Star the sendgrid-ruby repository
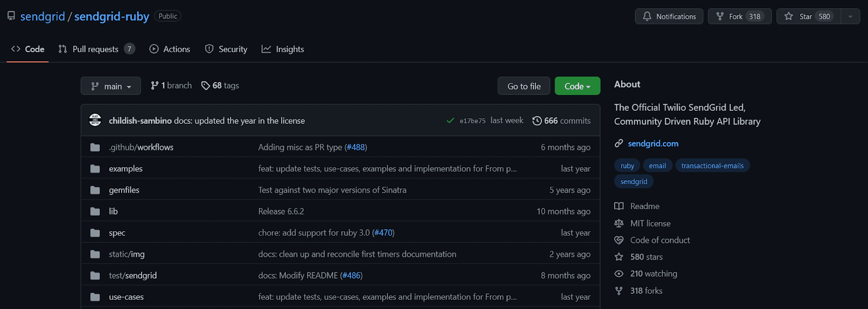Viewport: 868px width, 309px height. (808, 16)
